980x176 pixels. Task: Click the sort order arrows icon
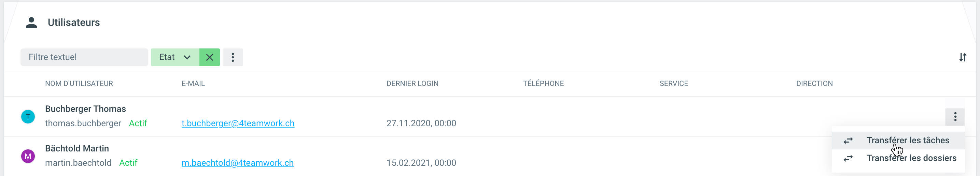click(963, 57)
